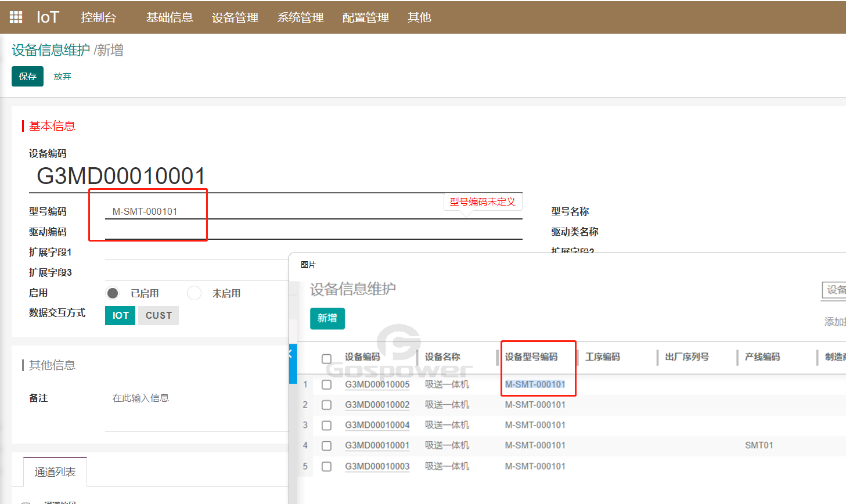
Task: Sort by 设备名称 column header
Action: [442, 357]
